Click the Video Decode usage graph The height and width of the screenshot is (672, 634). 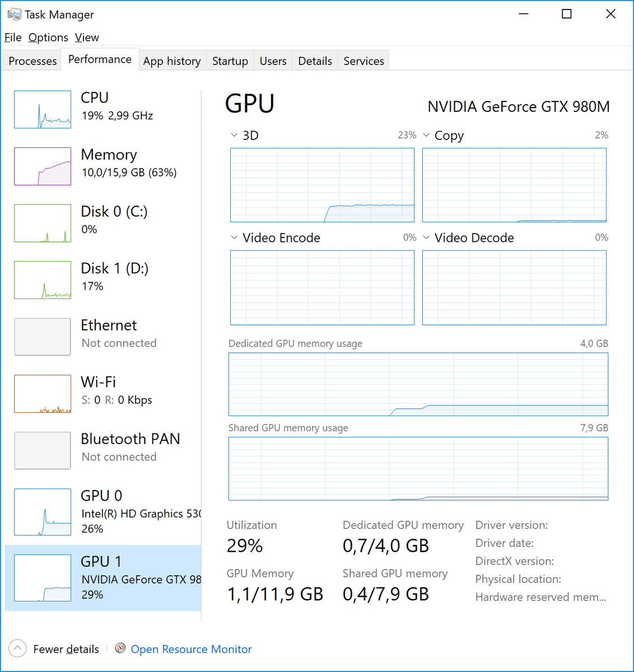click(514, 287)
